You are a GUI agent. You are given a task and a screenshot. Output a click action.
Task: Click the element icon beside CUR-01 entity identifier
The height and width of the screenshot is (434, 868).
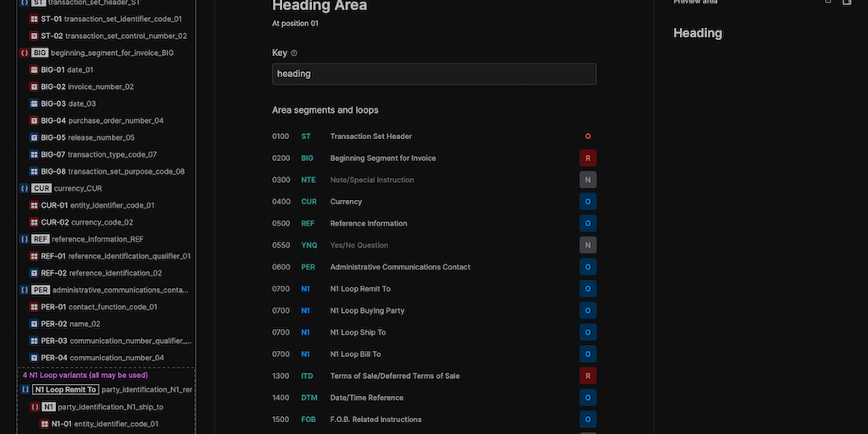point(34,205)
